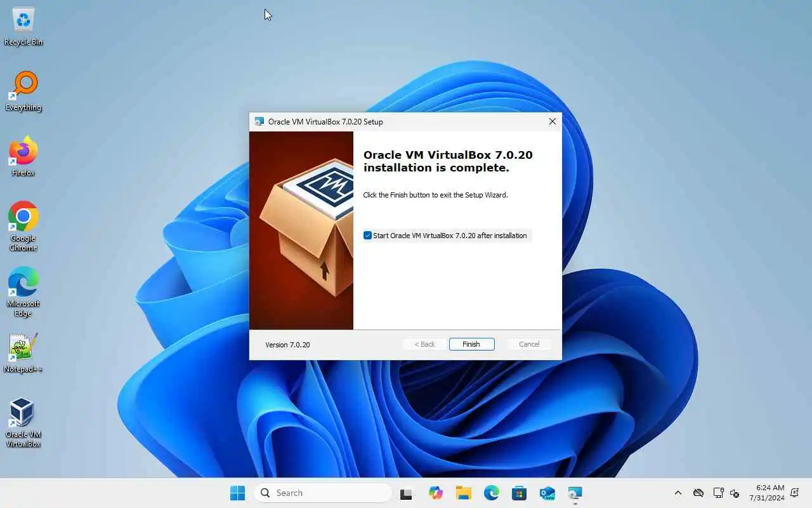Expand the hidden system tray icons chevron

pyautogui.click(x=678, y=493)
